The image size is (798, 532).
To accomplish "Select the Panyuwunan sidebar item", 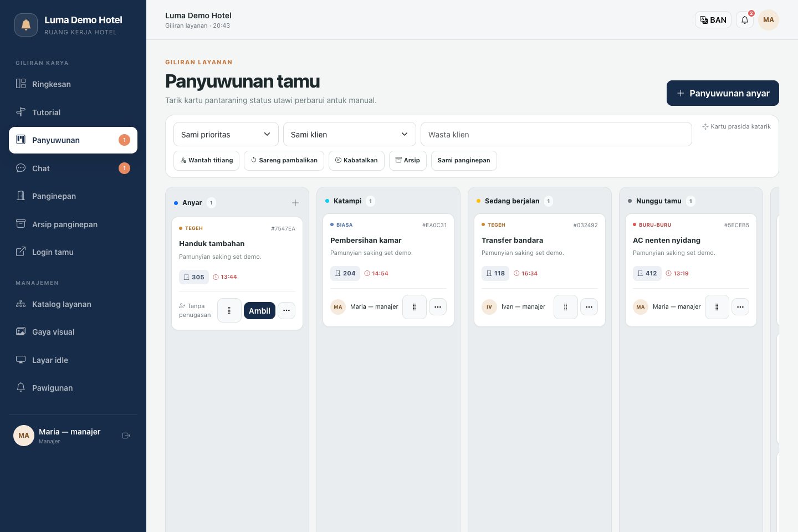I will coord(73,140).
